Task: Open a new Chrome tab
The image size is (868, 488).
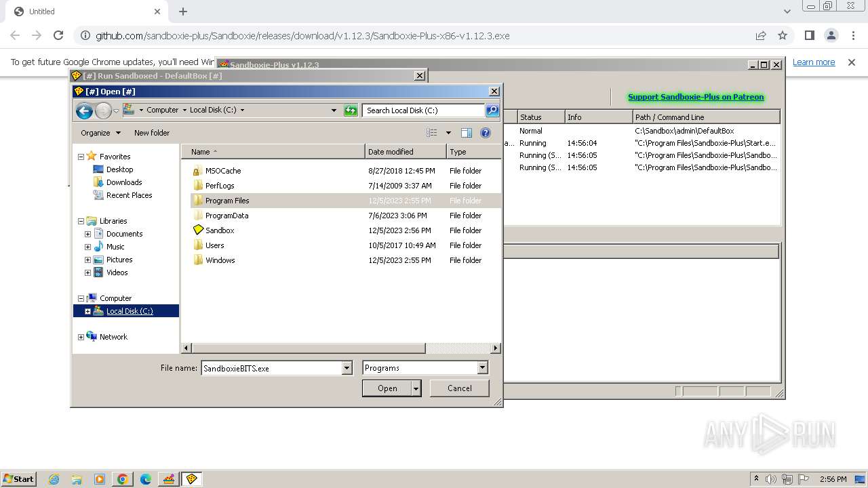Action: click(183, 12)
